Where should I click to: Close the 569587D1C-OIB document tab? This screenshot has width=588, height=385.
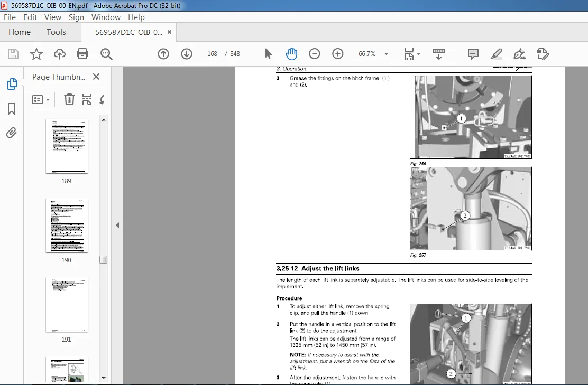[x=170, y=32]
